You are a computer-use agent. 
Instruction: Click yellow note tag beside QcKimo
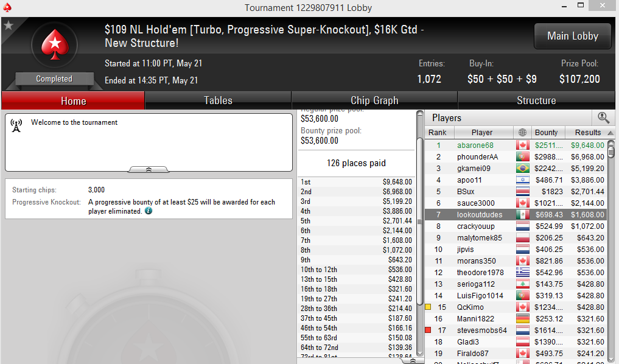tap(428, 307)
